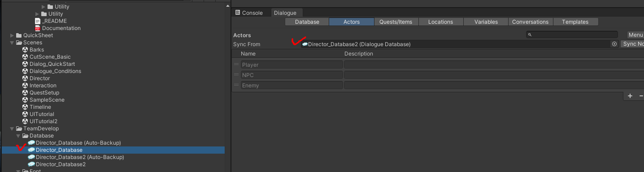Image resolution: width=644 pixels, height=172 pixels.
Task: Remove actor with the minus button
Action: coord(641,96)
